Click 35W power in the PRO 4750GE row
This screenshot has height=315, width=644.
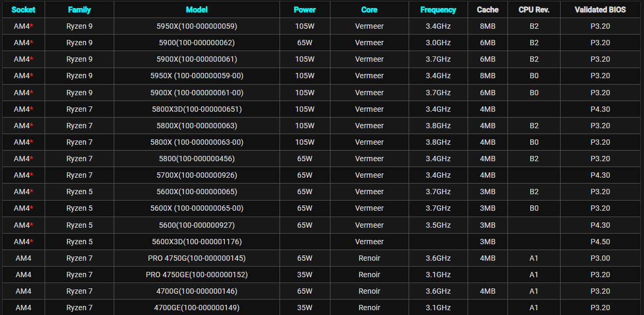[x=305, y=275]
